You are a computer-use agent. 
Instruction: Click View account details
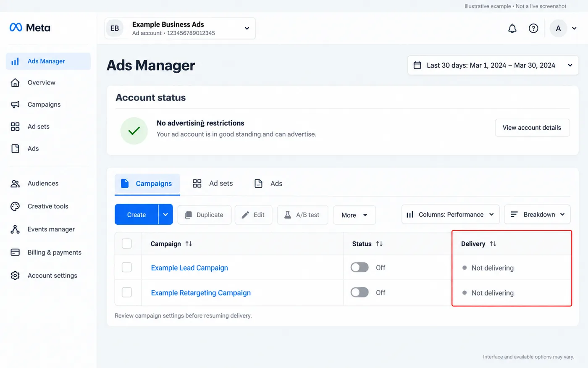[x=532, y=128]
